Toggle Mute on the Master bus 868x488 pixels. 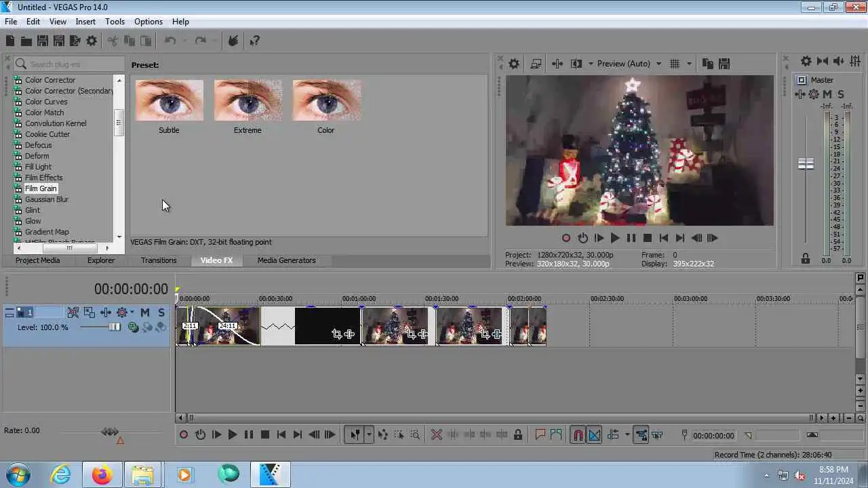tap(827, 94)
